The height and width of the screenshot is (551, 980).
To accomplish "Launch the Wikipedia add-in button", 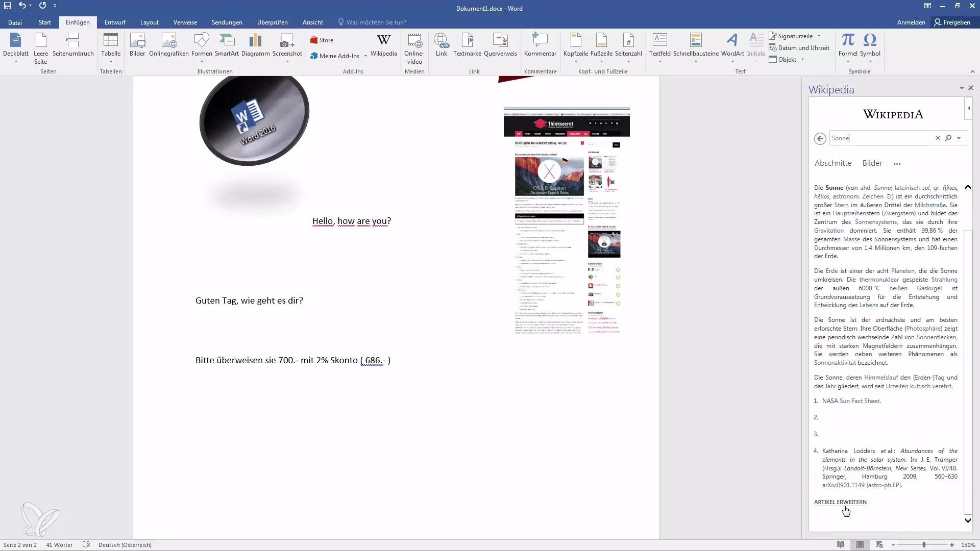I will (384, 45).
